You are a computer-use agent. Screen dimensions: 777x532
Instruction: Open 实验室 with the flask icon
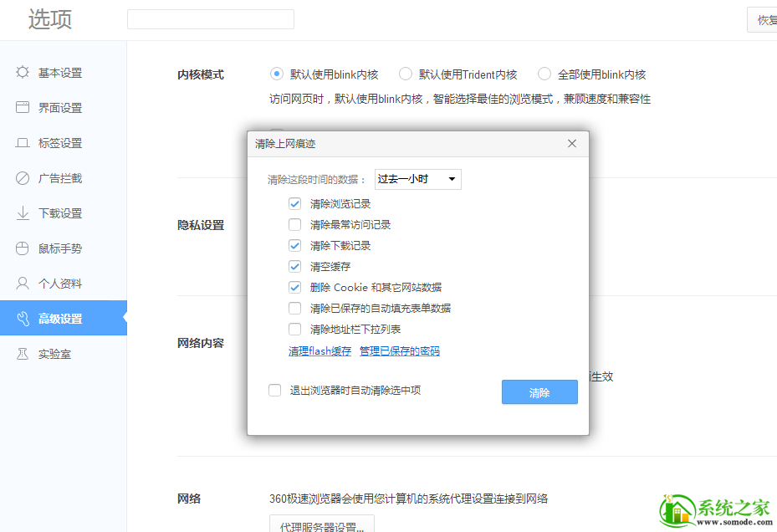point(23,353)
